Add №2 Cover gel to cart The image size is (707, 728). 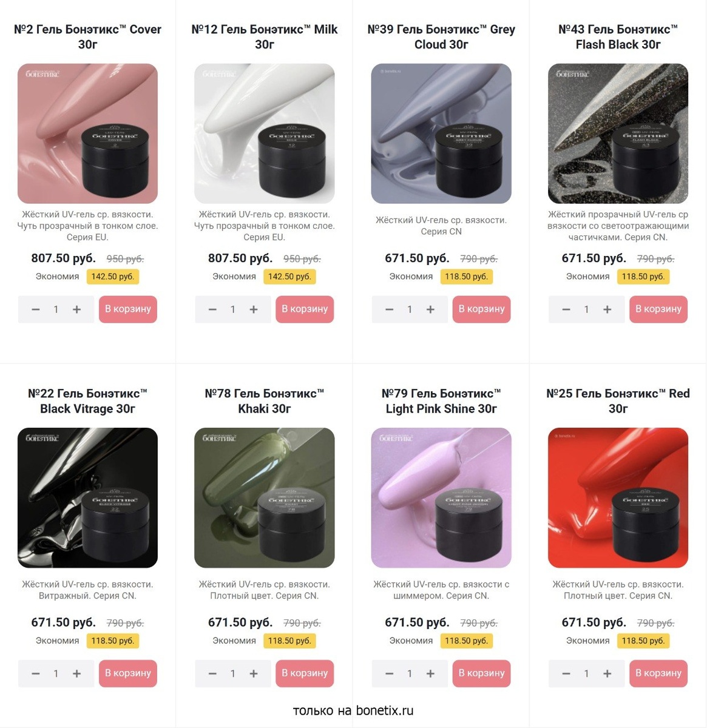[x=128, y=309]
